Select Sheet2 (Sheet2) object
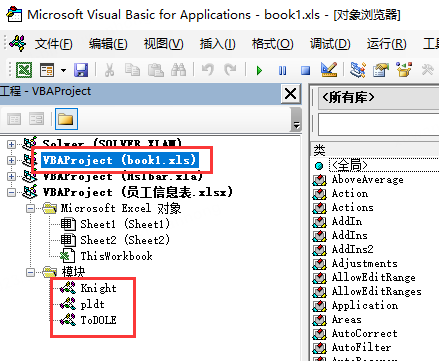 point(125,240)
